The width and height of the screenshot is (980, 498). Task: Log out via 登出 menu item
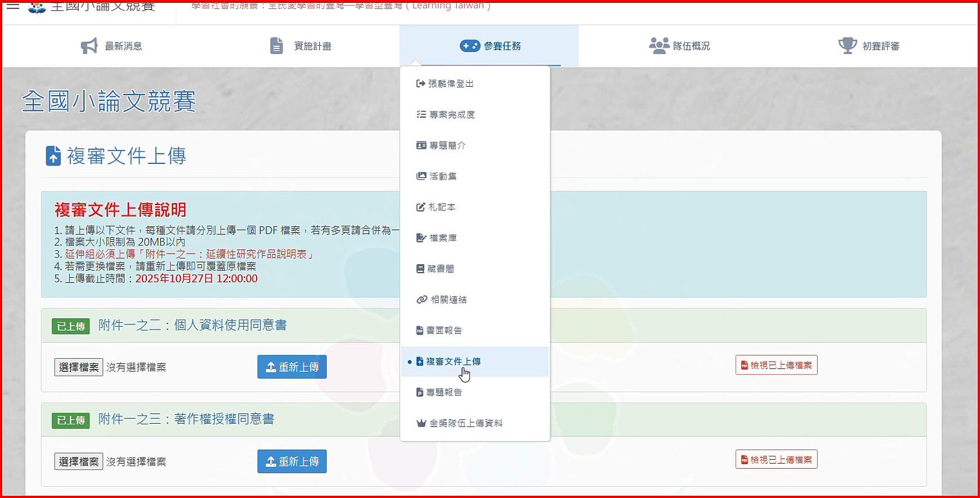(x=450, y=83)
